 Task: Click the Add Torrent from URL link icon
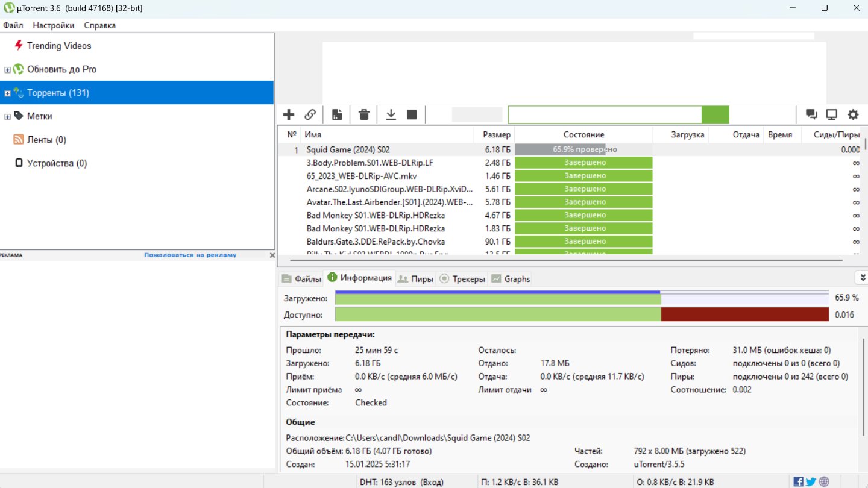[310, 114]
